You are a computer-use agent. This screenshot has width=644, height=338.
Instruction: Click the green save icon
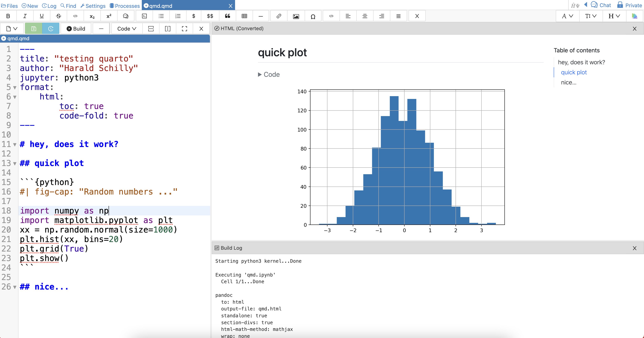tap(34, 29)
